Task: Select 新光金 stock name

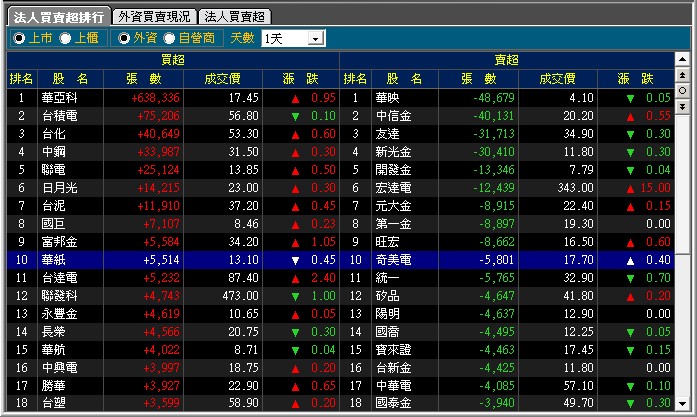Action: [x=393, y=152]
